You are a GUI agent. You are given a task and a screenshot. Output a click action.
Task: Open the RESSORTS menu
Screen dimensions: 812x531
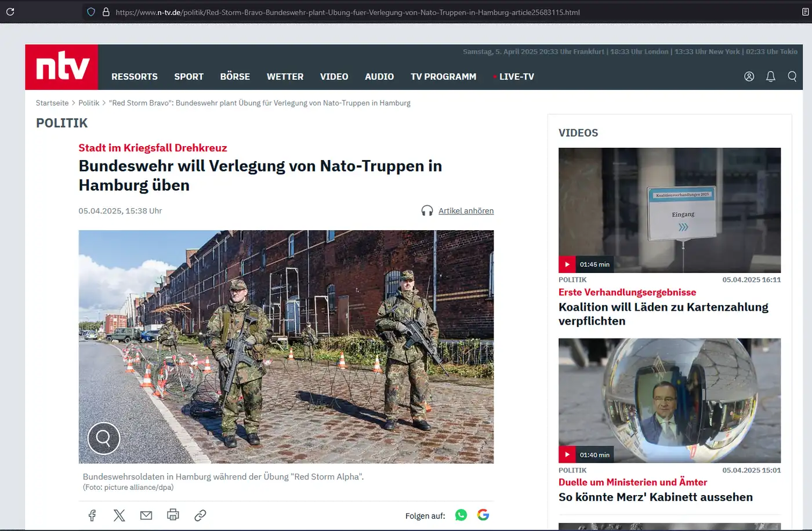pyautogui.click(x=135, y=77)
